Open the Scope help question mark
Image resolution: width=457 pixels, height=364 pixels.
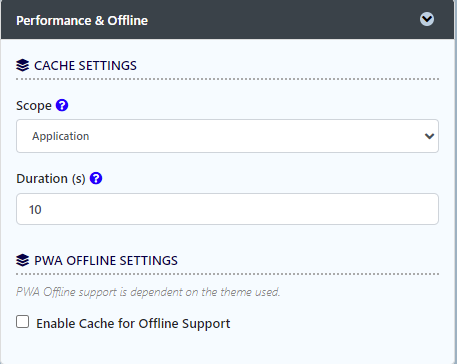62,105
